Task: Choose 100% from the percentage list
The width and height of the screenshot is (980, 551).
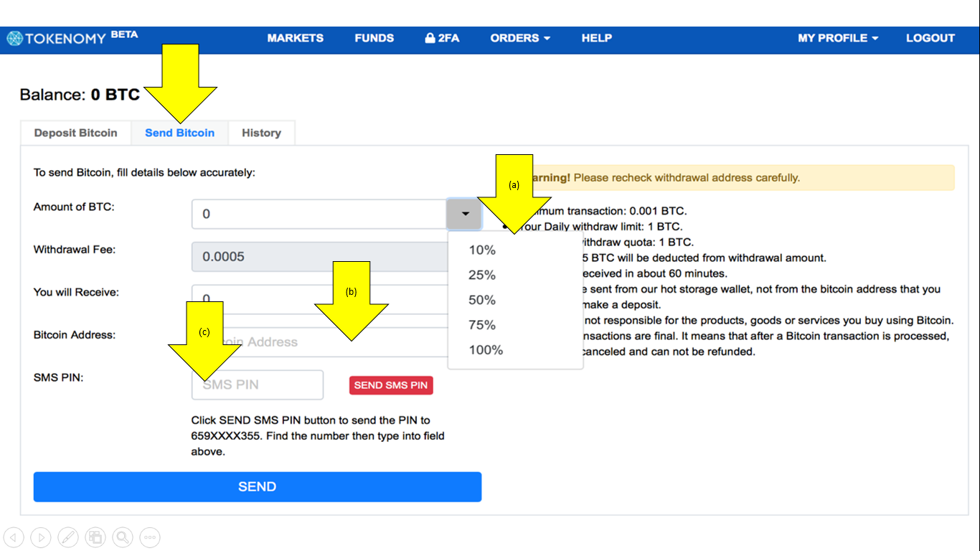Action: [x=486, y=350]
